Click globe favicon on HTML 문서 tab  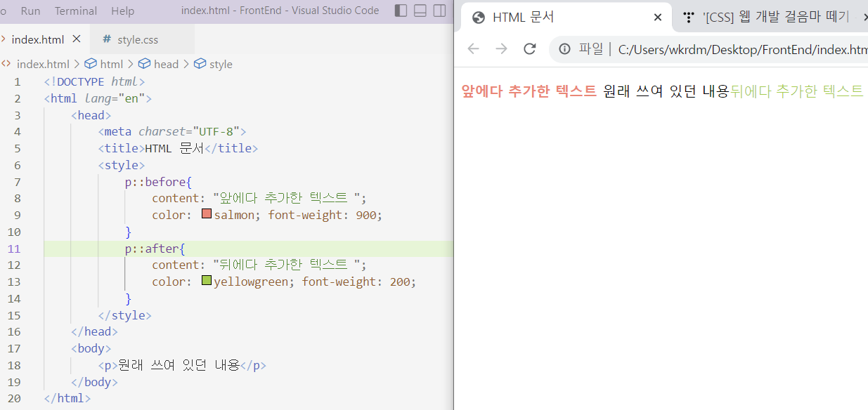click(479, 18)
